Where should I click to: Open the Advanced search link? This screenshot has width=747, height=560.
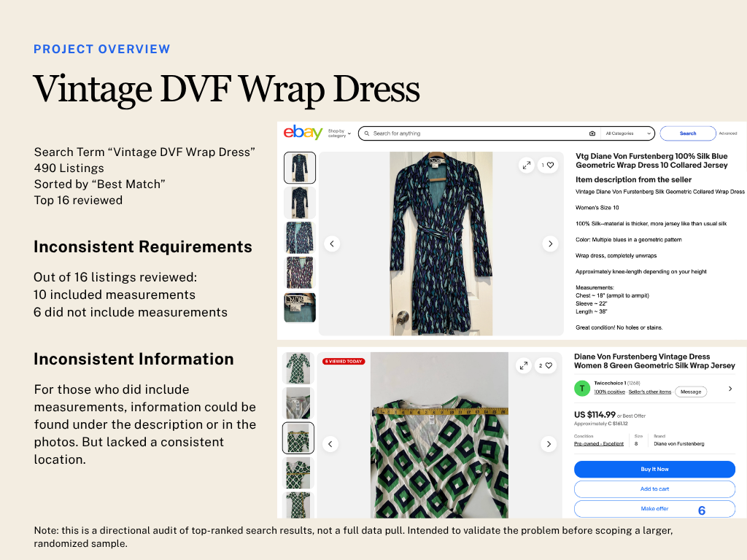(x=727, y=133)
